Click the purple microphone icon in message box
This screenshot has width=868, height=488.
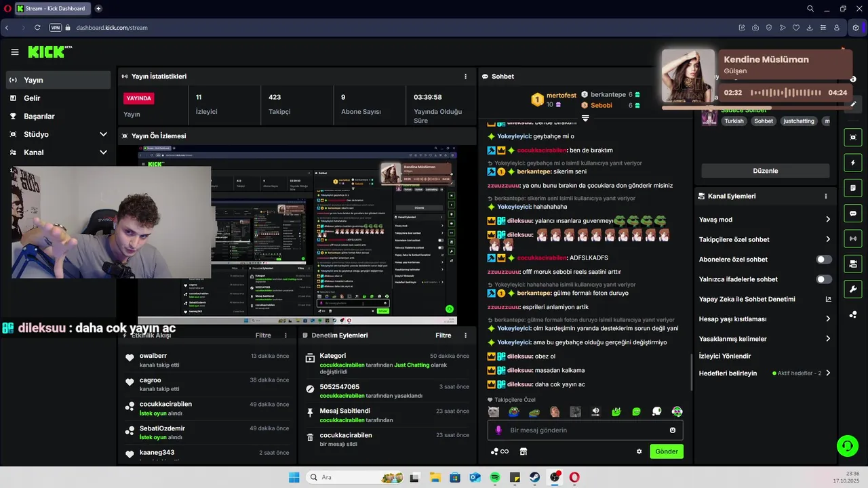(498, 430)
